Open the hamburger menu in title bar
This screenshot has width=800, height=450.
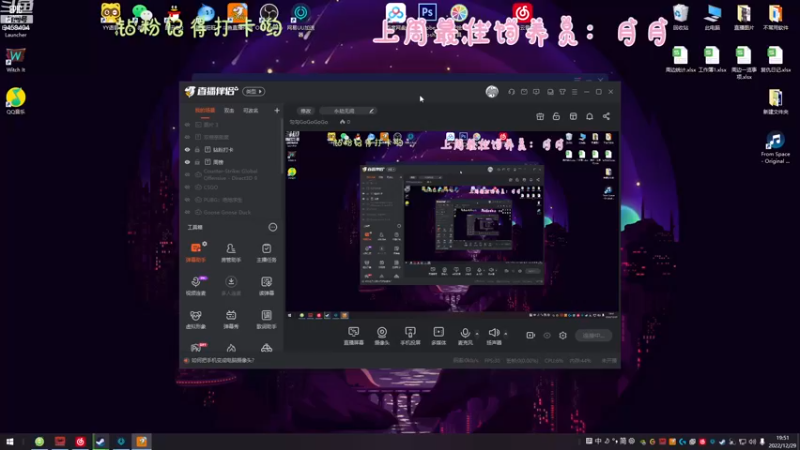[x=574, y=92]
